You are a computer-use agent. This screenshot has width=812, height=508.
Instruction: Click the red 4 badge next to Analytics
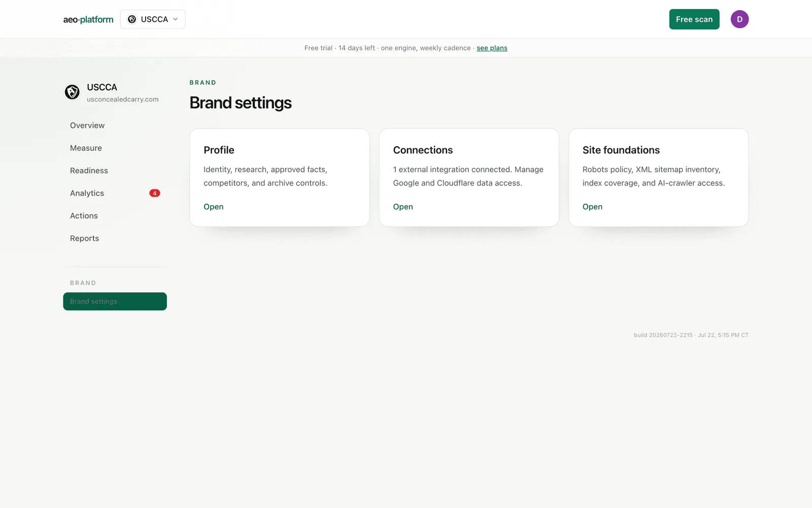[155, 193]
